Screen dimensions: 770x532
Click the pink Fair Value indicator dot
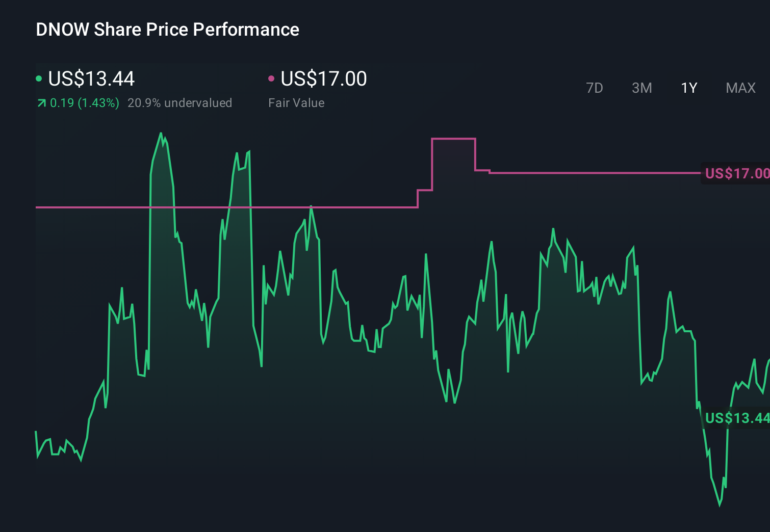click(272, 77)
